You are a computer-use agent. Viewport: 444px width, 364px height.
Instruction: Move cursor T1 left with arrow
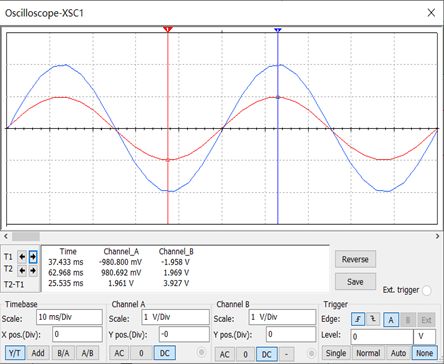point(22,257)
